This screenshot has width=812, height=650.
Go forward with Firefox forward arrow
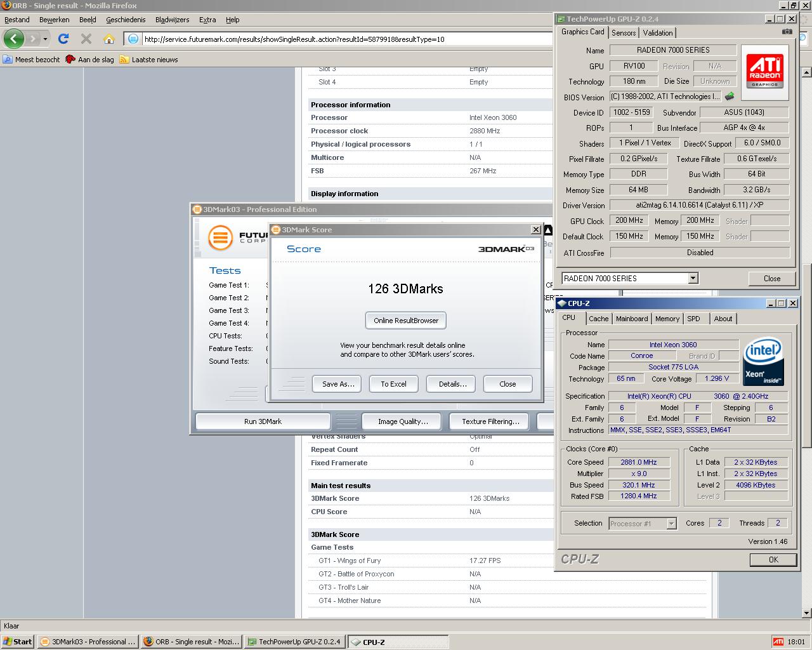(x=32, y=39)
